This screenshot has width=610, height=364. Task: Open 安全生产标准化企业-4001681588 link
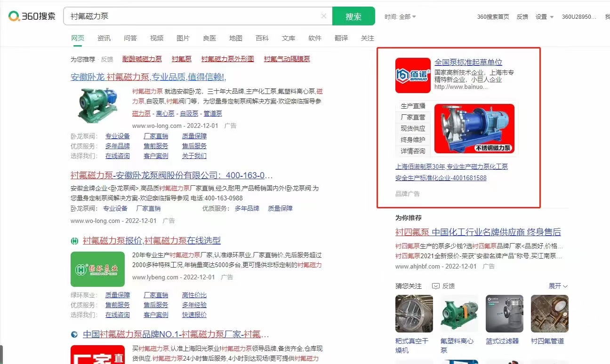coord(441,178)
